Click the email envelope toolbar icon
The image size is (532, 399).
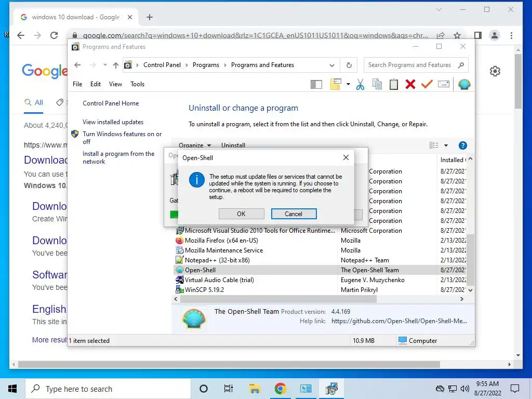[x=444, y=84]
